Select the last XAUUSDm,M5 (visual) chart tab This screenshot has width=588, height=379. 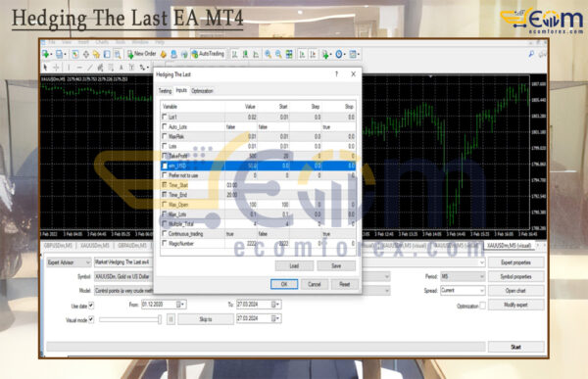[509, 246]
